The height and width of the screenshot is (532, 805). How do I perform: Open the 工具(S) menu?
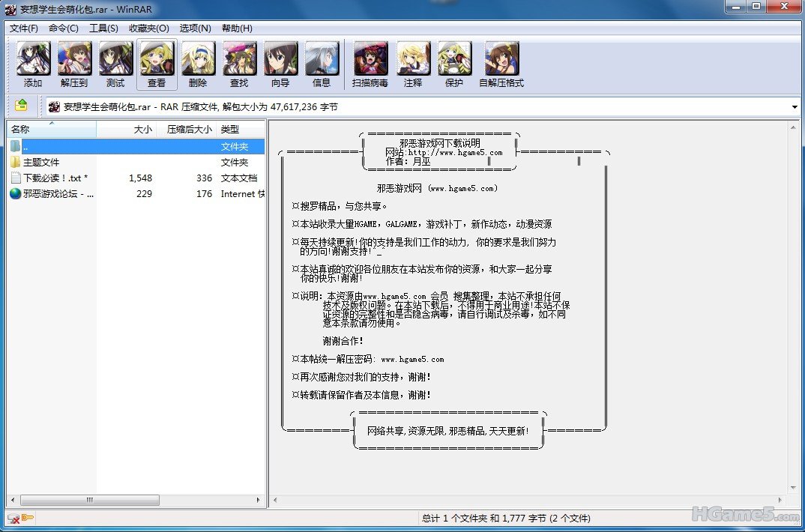point(103,28)
